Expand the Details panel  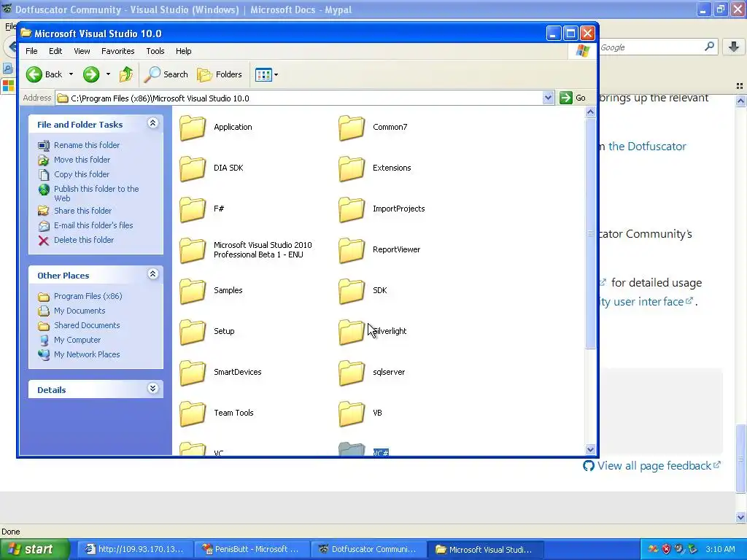point(152,389)
